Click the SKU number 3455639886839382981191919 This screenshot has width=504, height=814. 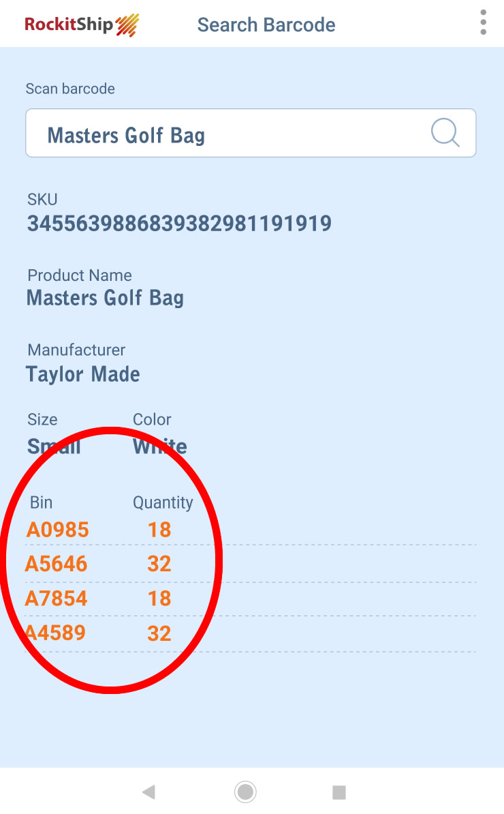[x=179, y=224]
